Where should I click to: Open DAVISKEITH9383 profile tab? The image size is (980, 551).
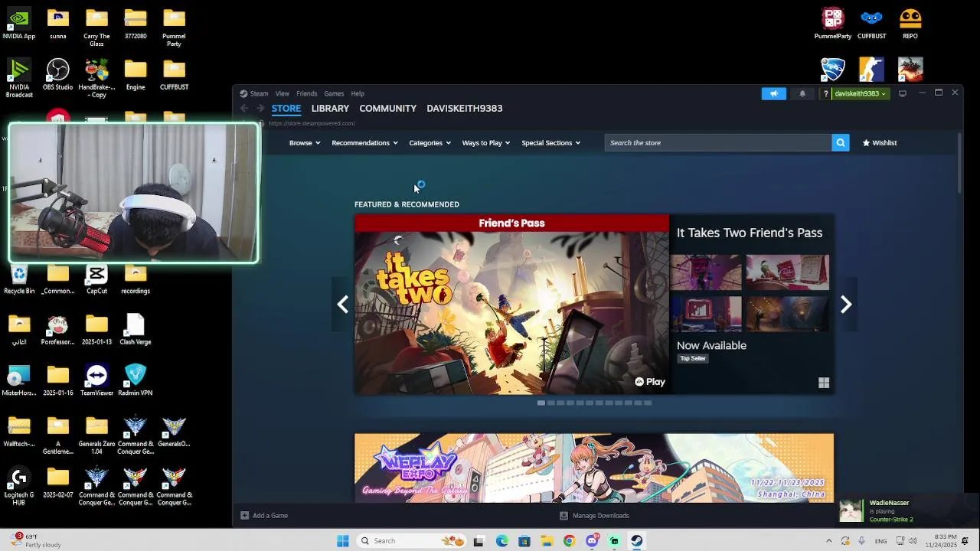click(x=465, y=109)
